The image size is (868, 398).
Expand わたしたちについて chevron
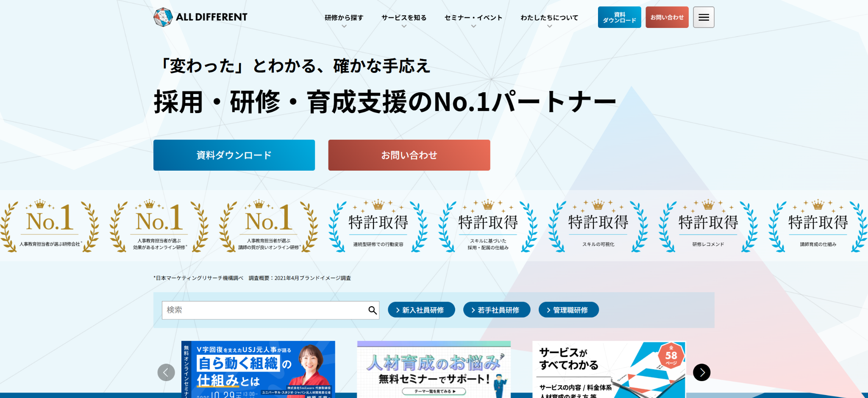[x=549, y=26]
